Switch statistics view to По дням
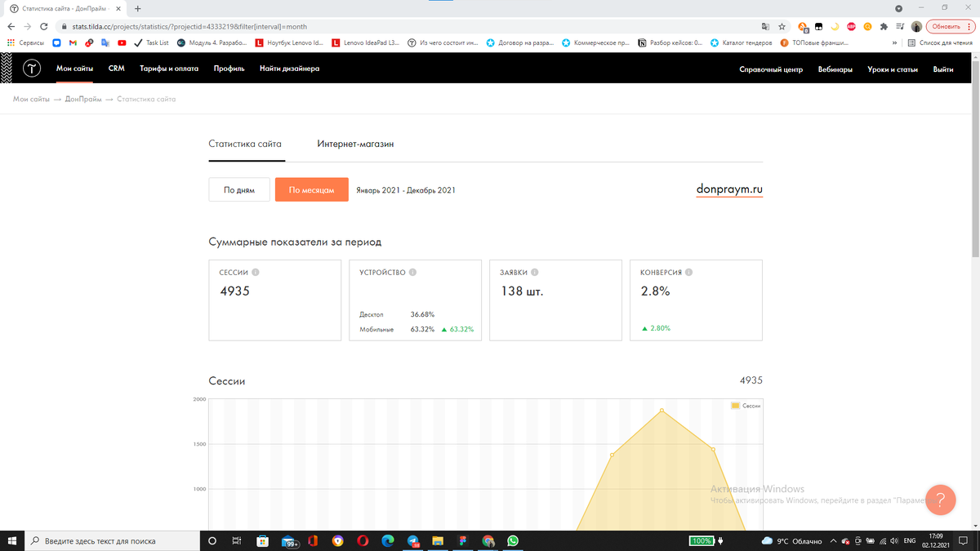980x551 pixels. tap(239, 190)
